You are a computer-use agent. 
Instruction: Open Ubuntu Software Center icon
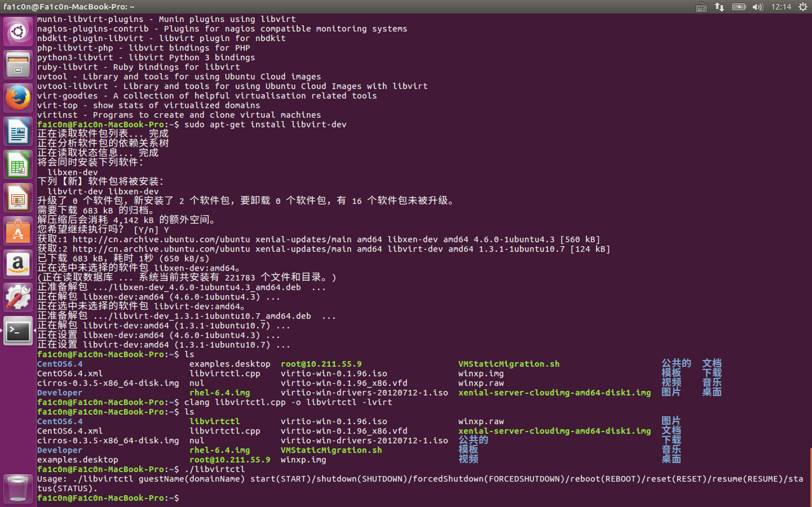18,231
